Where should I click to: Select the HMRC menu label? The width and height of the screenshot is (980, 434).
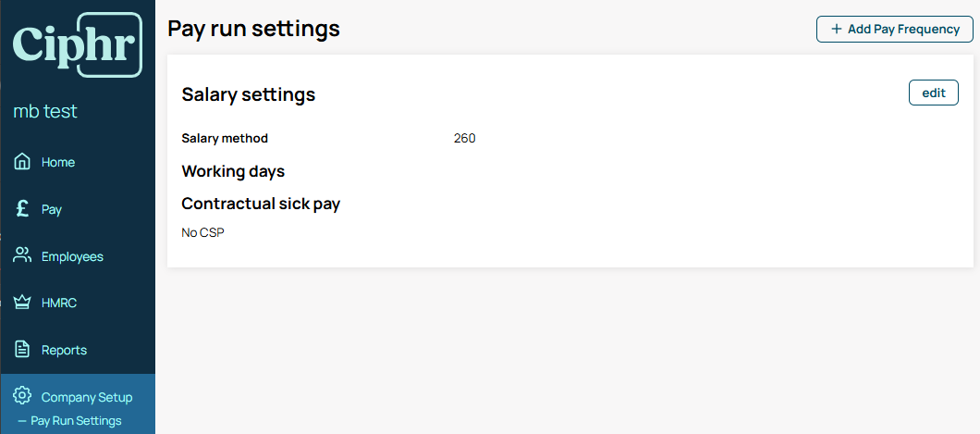point(59,304)
